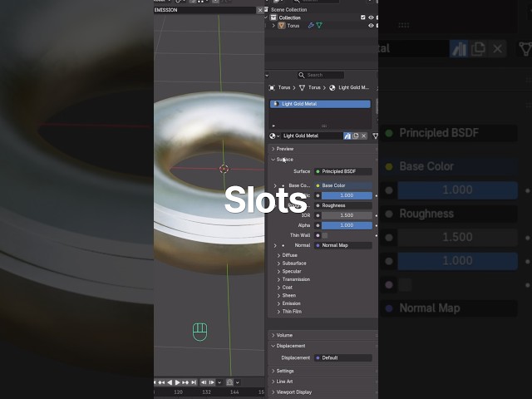
Task: Click the Alpha 1.000 slider
Action: pos(347,225)
